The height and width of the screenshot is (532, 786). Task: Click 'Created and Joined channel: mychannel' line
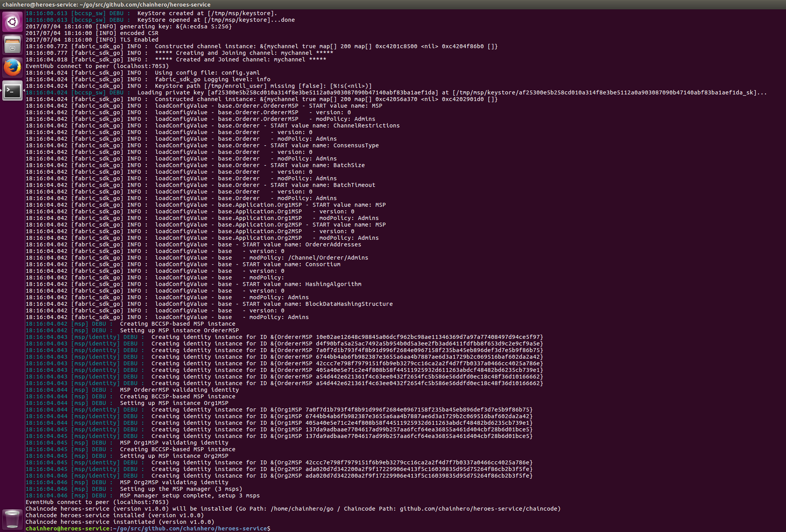[x=240, y=59]
